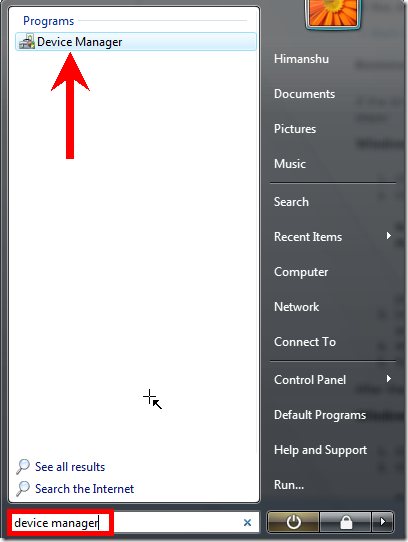
Task: Expand Recent Items submenu arrow
Action: point(389,236)
